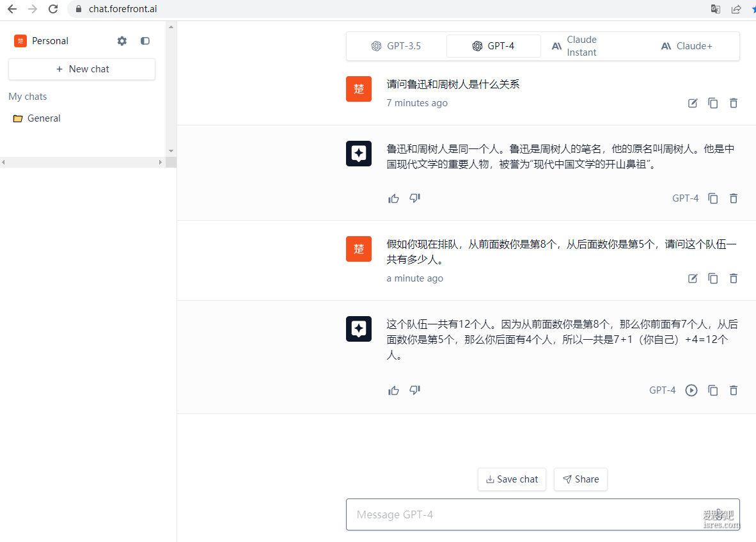Screen dimensions: 756x542
Task: Copy the queue question message
Action: coord(713,278)
